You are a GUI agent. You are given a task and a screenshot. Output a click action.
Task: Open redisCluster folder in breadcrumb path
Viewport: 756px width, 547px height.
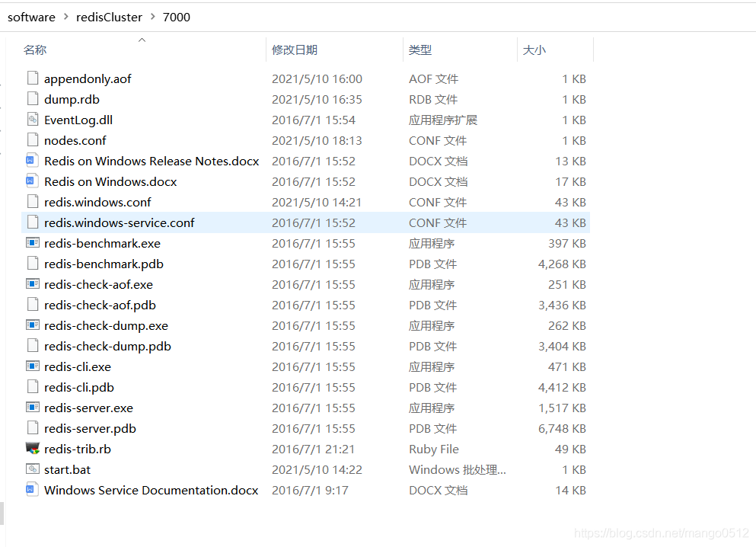point(109,17)
